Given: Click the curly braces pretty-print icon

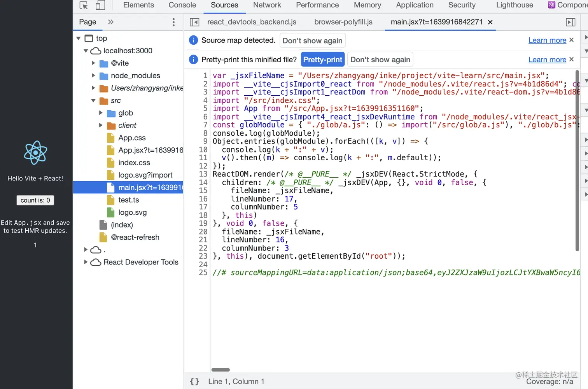Looking at the screenshot, I should pyautogui.click(x=194, y=382).
